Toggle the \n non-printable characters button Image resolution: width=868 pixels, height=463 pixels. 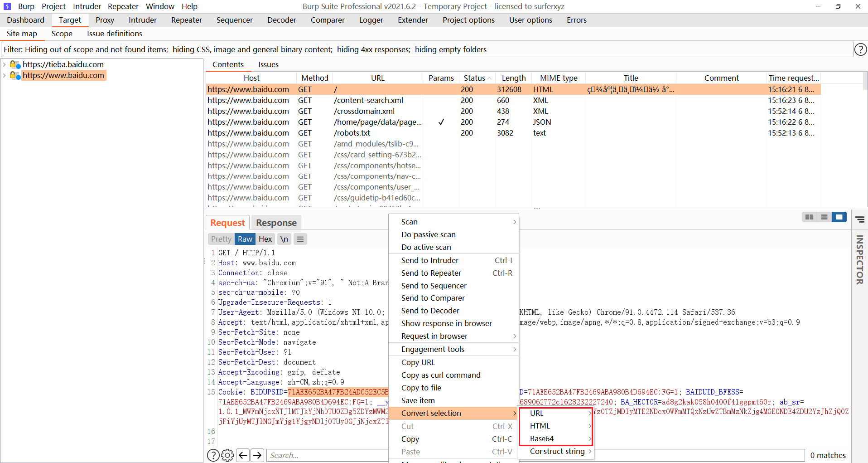point(284,239)
